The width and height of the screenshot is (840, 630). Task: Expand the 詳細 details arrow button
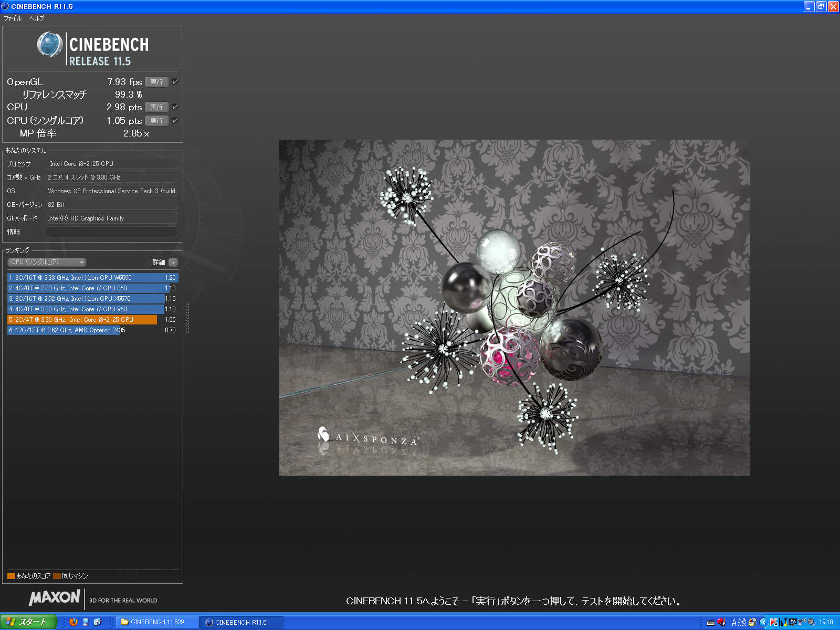click(173, 262)
